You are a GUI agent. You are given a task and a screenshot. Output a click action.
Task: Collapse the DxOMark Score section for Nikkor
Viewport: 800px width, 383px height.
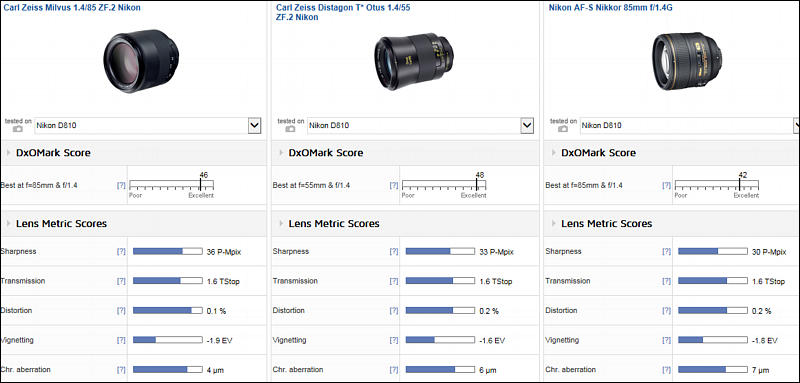(554, 153)
